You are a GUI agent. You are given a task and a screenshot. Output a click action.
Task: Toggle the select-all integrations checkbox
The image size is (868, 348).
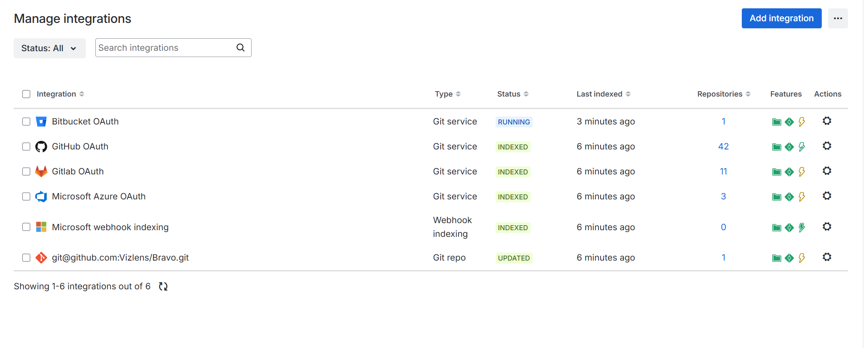coord(26,94)
